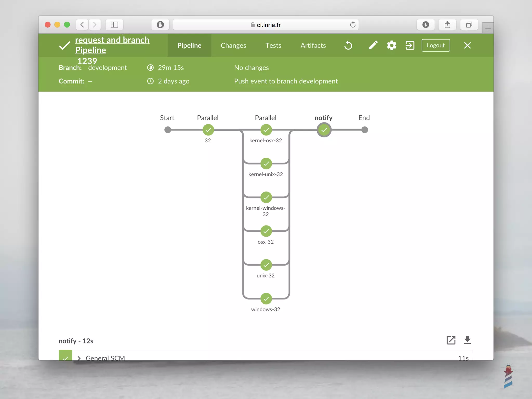The image size is (532, 399).
Task: Toggle the Safari sidebar button
Action: 114,25
